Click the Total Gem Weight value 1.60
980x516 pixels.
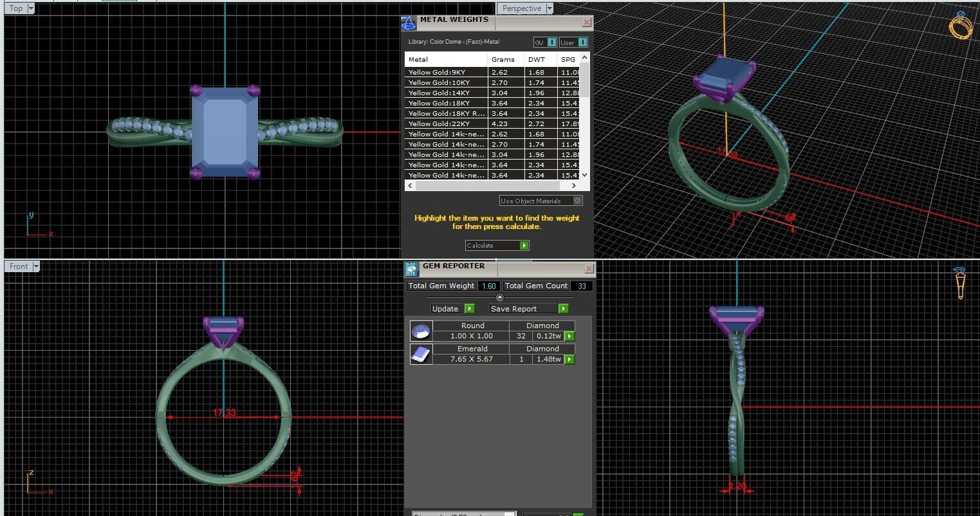(488, 286)
